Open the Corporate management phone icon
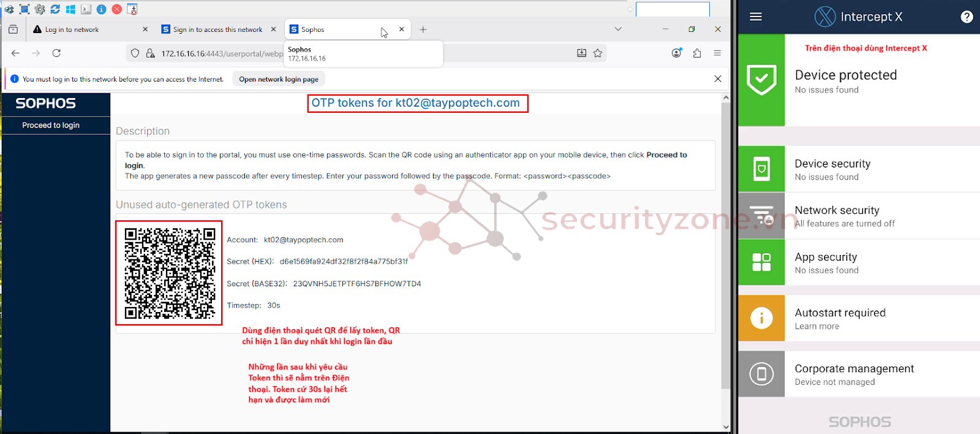 point(761,374)
